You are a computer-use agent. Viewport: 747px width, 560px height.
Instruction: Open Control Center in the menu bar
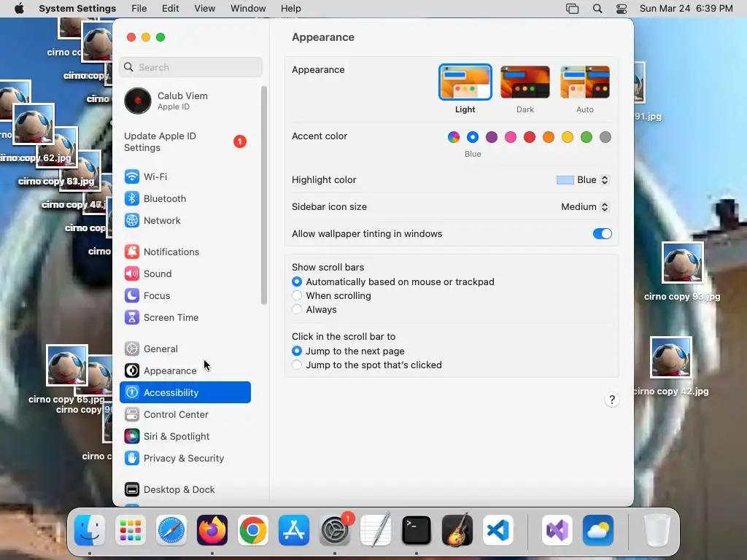tap(622, 9)
